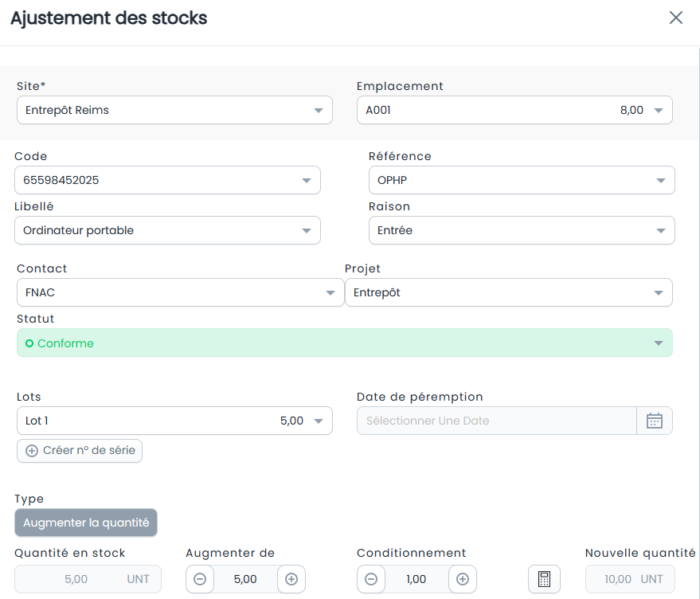
Task: Click the minus icon in Augmenter de
Action: pyautogui.click(x=200, y=579)
